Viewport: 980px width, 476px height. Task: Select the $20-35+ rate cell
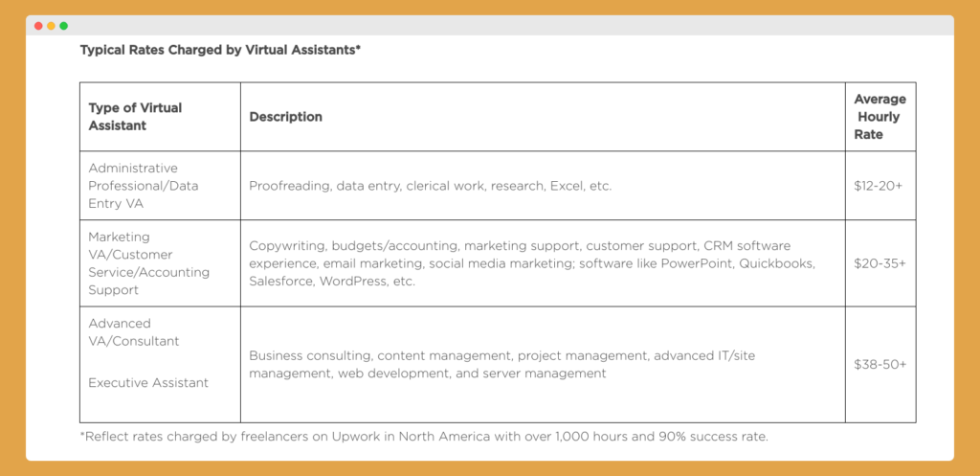[880, 263]
